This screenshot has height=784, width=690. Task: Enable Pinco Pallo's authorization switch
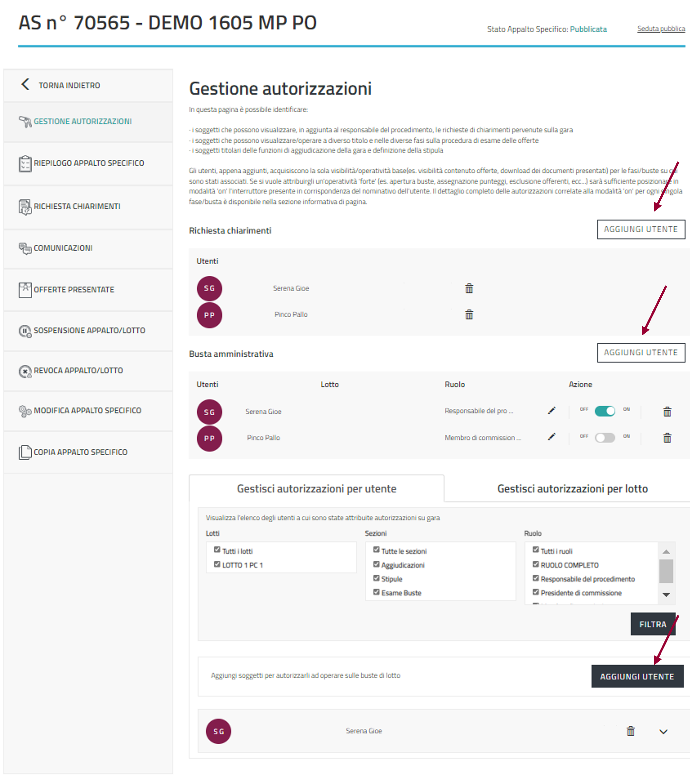coord(604,438)
